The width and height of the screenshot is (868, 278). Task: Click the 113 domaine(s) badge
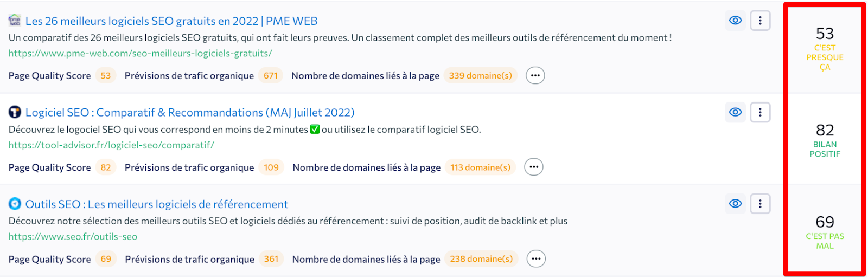[x=481, y=167]
